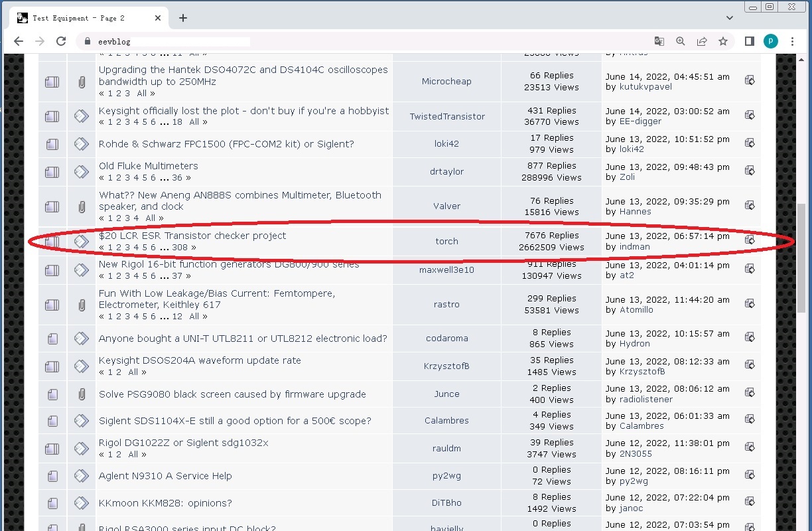Open the Chrome three-dot menu
The height and width of the screenshot is (531, 812).
click(x=792, y=41)
